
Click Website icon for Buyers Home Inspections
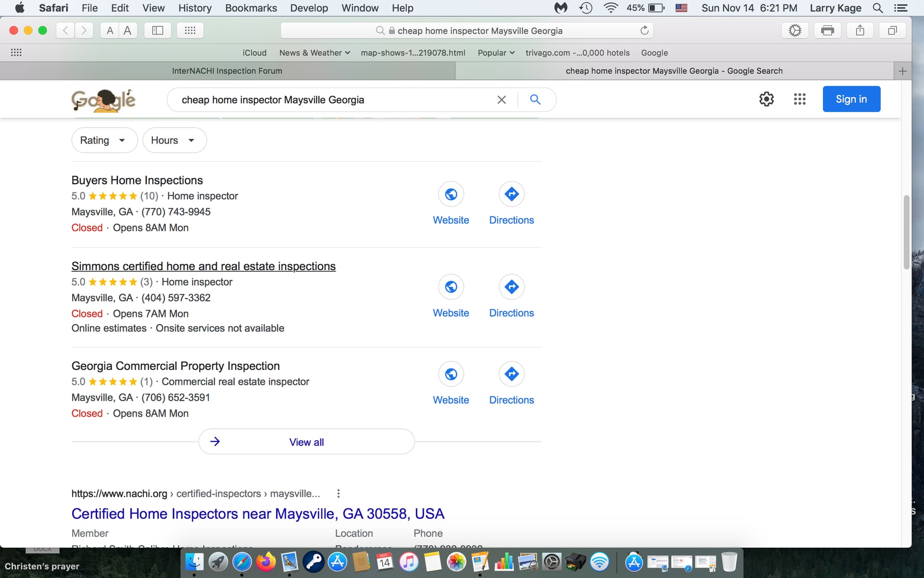pyautogui.click(x=450, y=194)
